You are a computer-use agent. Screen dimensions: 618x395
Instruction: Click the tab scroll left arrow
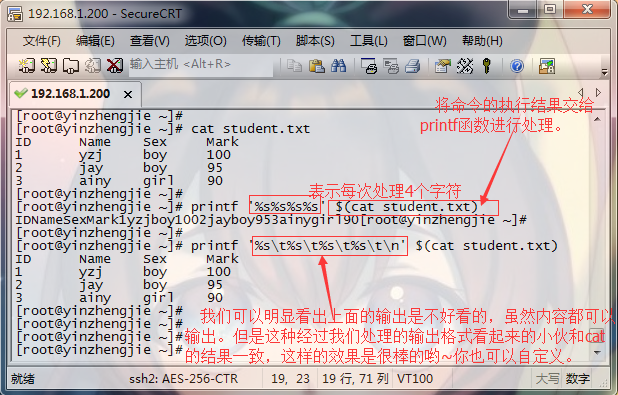tap(581, 93)
